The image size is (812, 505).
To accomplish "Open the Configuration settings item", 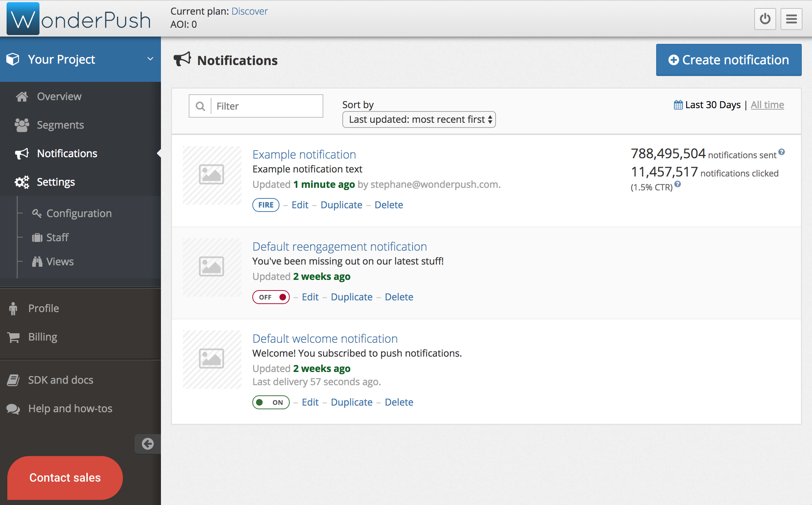I will coord(79,213).
